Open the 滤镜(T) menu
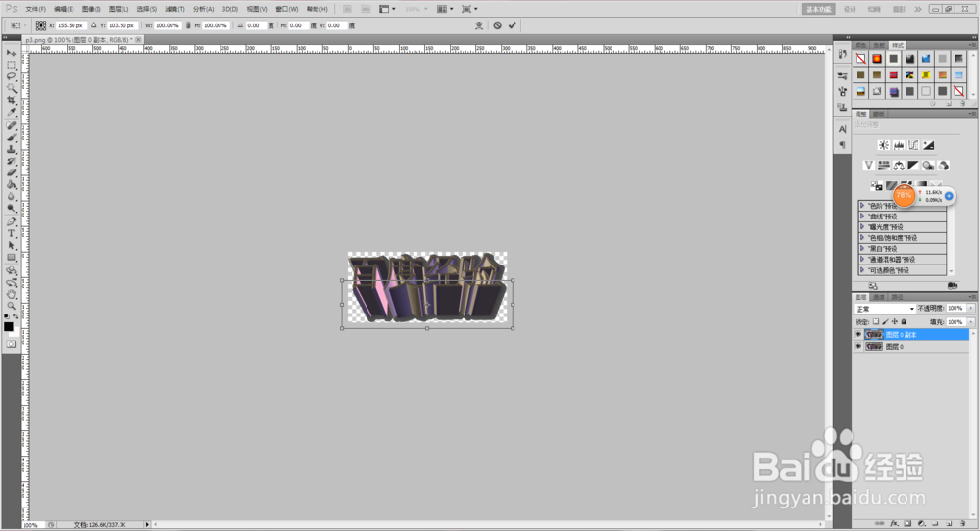Screen dimensions: 980x531 coord(174,10)
